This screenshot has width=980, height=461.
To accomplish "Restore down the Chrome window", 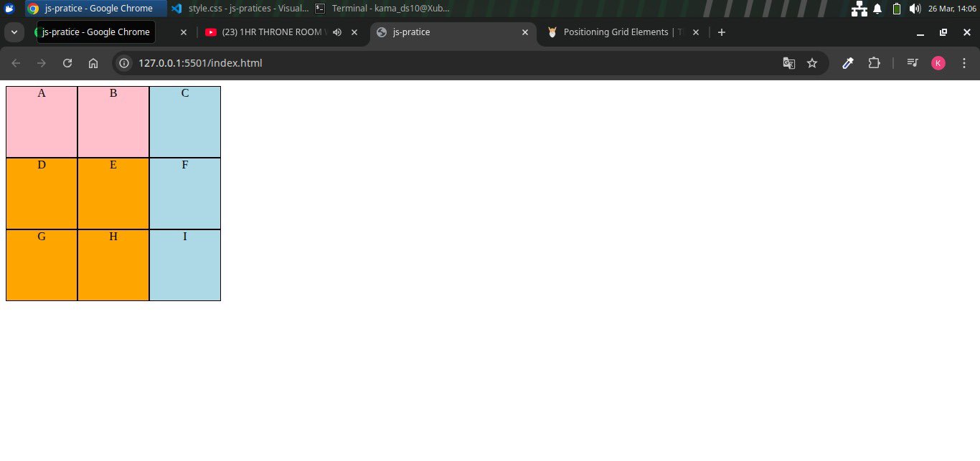I will pos(943,32).
